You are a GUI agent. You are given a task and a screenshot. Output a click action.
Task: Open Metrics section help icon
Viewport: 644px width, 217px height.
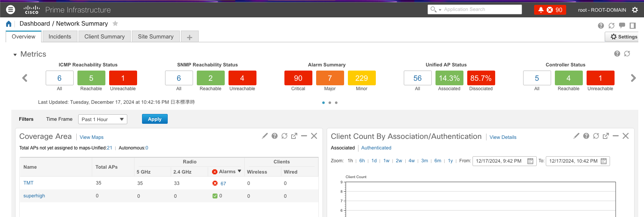tap(617, 54)
